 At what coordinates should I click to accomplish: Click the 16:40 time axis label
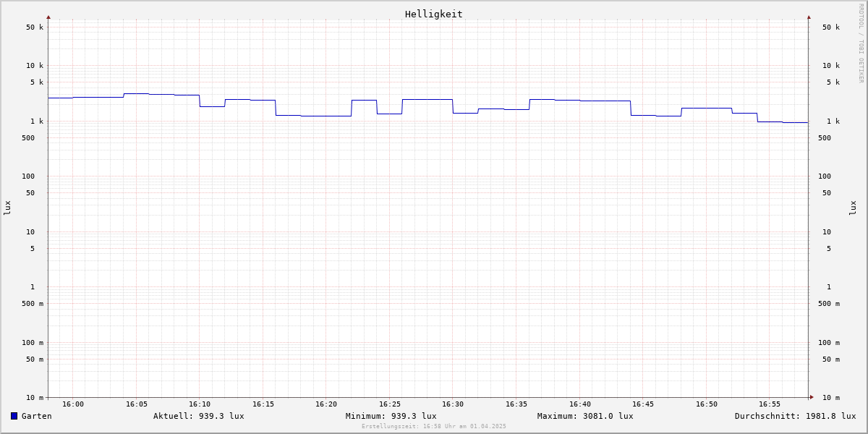pyautogui.click(x=580, y=404)
